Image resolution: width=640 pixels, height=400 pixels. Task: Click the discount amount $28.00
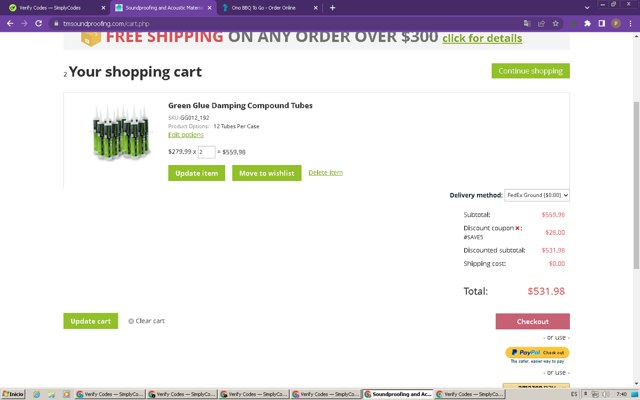pyautogui.click(x=555, y=232)
